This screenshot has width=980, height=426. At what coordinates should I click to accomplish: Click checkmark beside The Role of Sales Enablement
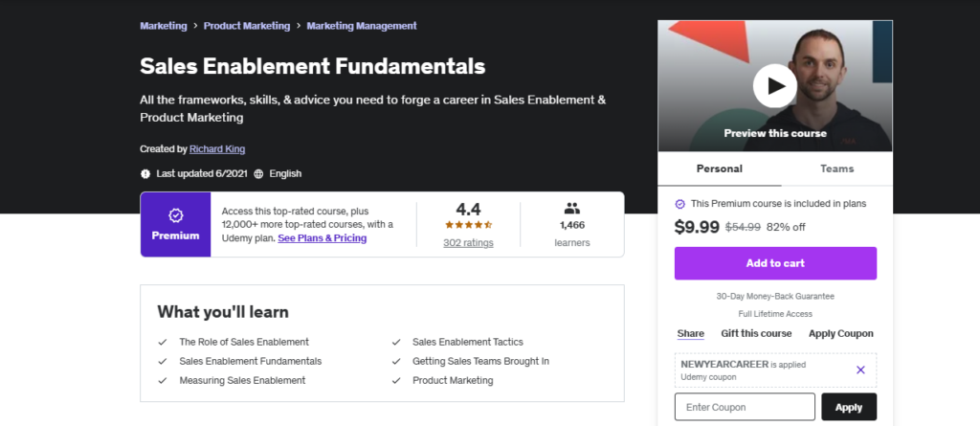pyautogui.click(x=163, y=342)
